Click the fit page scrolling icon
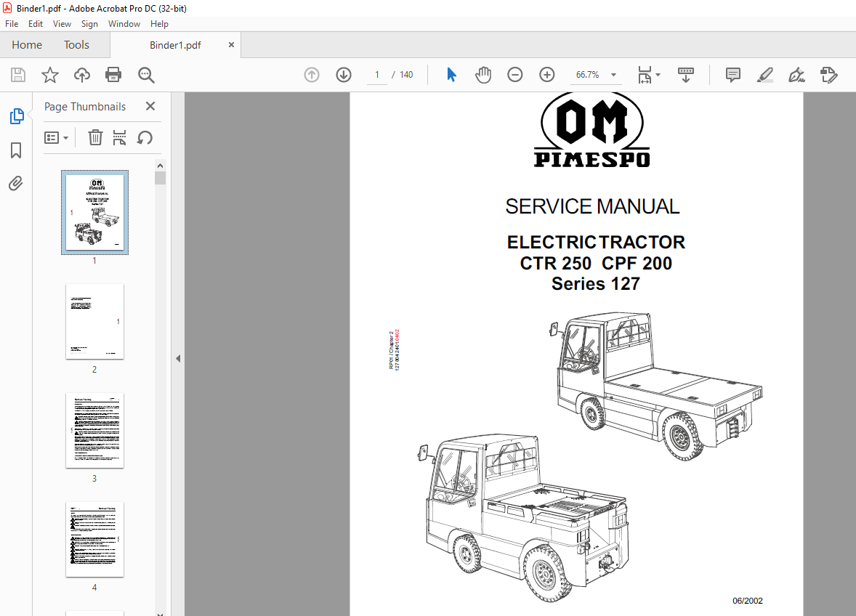This screenshot has height=616, width=856. (645, 75)
